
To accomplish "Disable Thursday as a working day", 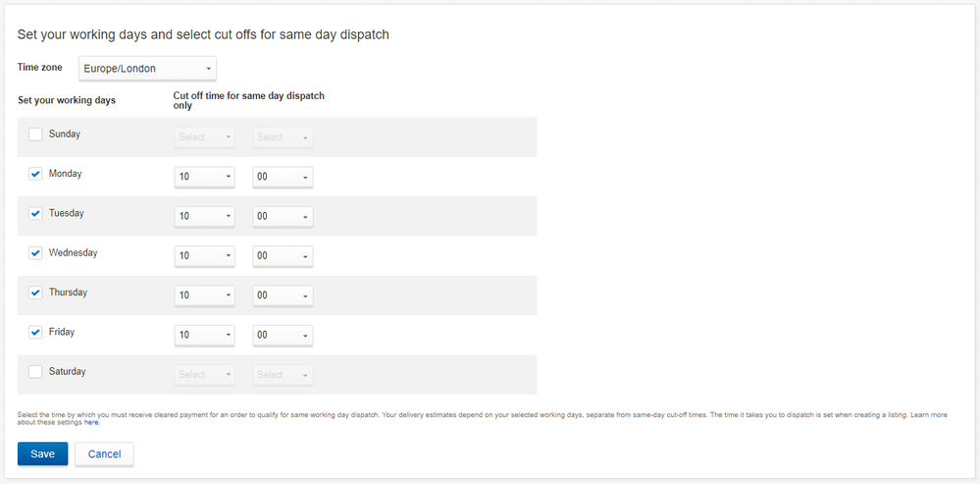I will [x=35, y=293].
